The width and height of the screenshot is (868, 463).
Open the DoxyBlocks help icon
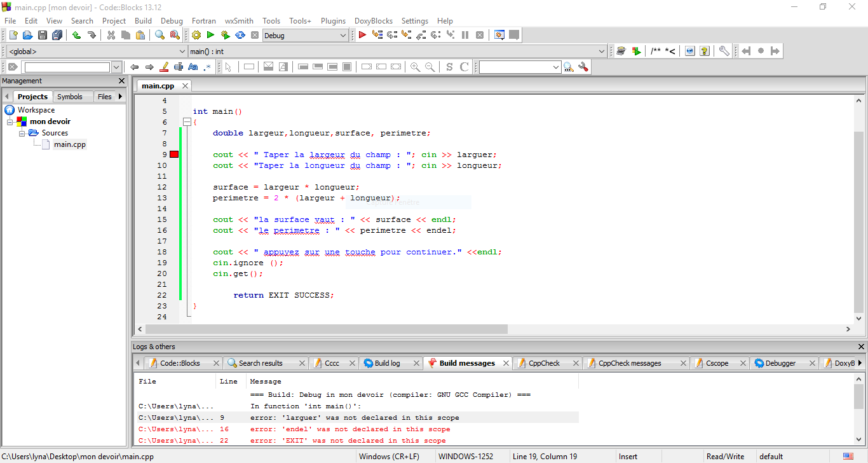(x=705, y=51)
